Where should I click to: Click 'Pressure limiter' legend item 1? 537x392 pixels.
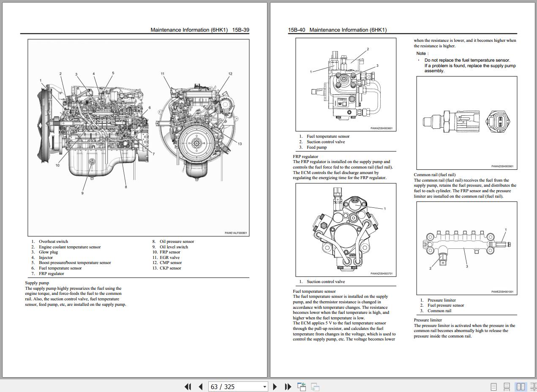pyautogui.click(x=442, y=300)
